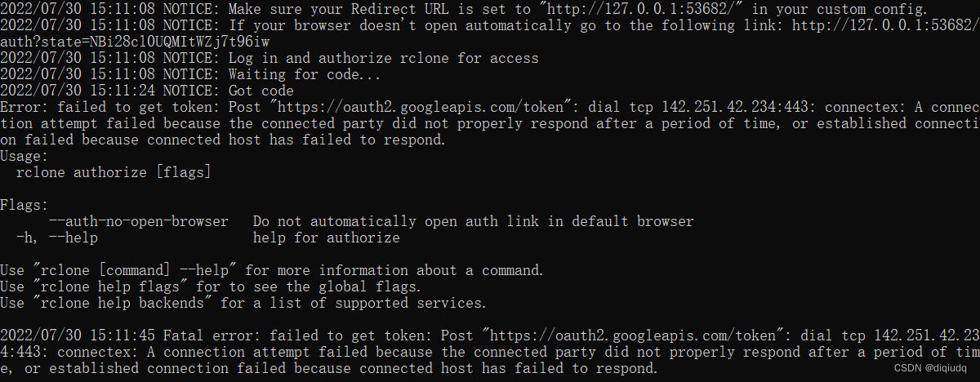Click the "help for authorize" description

pos(327,238)
